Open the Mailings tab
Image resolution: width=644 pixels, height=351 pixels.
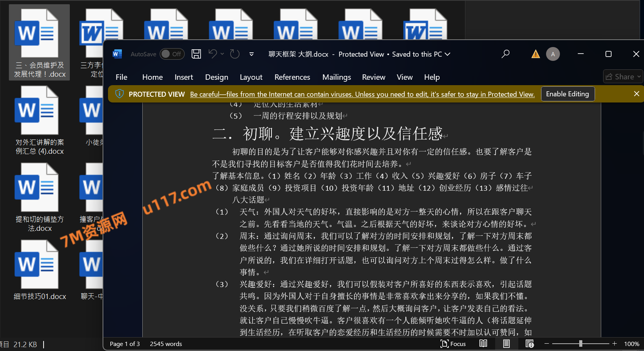tap(336, 77)
